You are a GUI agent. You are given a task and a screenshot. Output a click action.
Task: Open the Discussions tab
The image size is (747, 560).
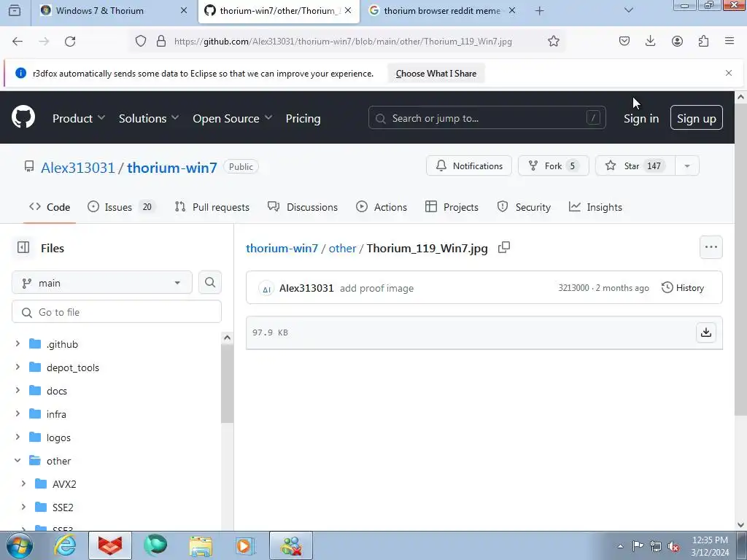coord(303,207)
